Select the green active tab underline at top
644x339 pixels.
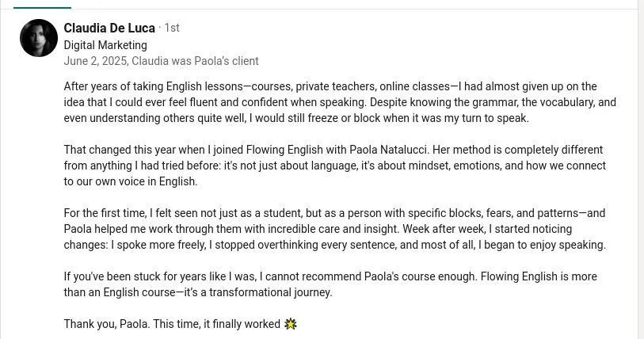pos(42,7)
